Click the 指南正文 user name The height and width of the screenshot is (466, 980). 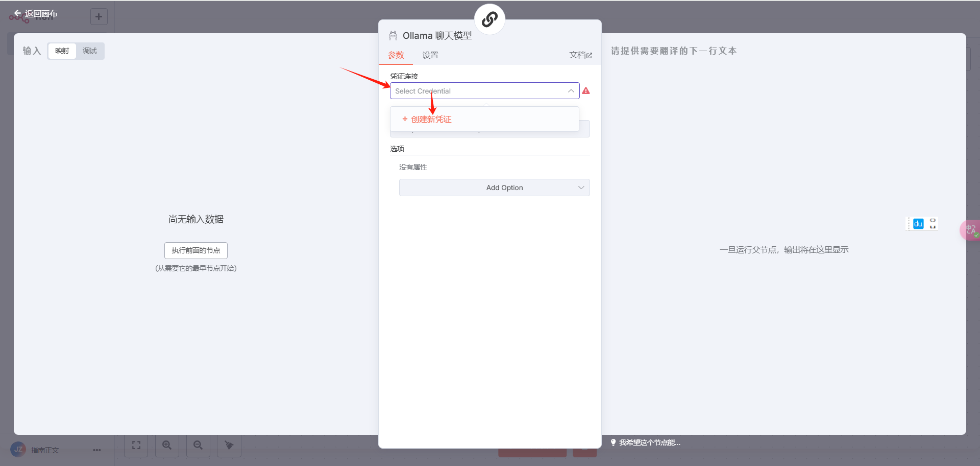point(45,450)
